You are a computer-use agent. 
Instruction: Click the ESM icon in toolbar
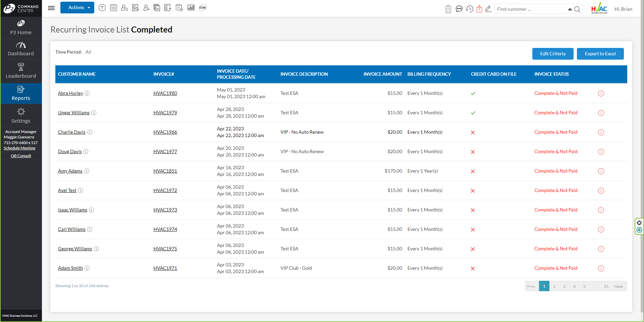(202, 7)
